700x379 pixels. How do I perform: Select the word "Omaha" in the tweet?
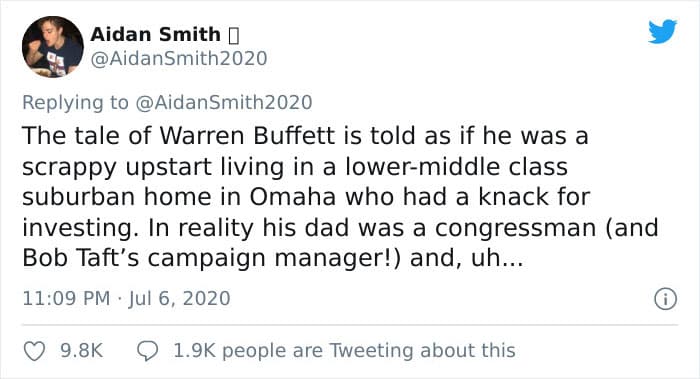pyautogui.click(x=293, y=197)
